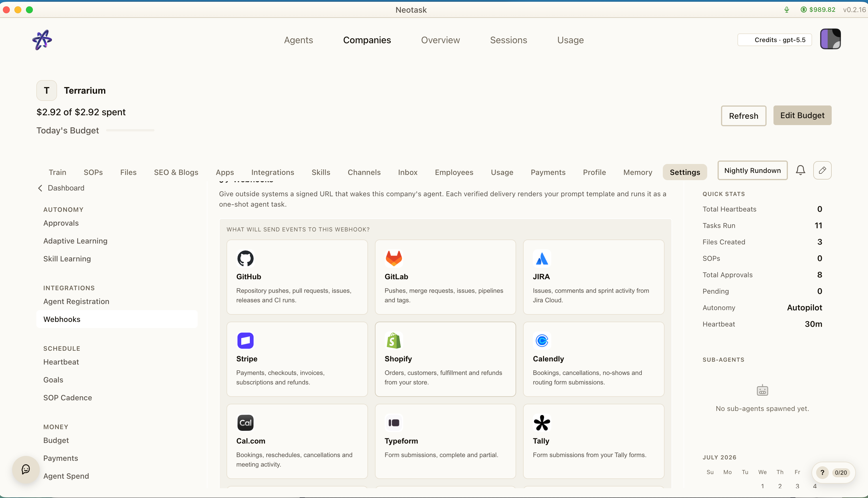Click the Edit Budget button
The width and height of the screenshot is (868, 498).
pyautogui.click(x=802, y=115)
